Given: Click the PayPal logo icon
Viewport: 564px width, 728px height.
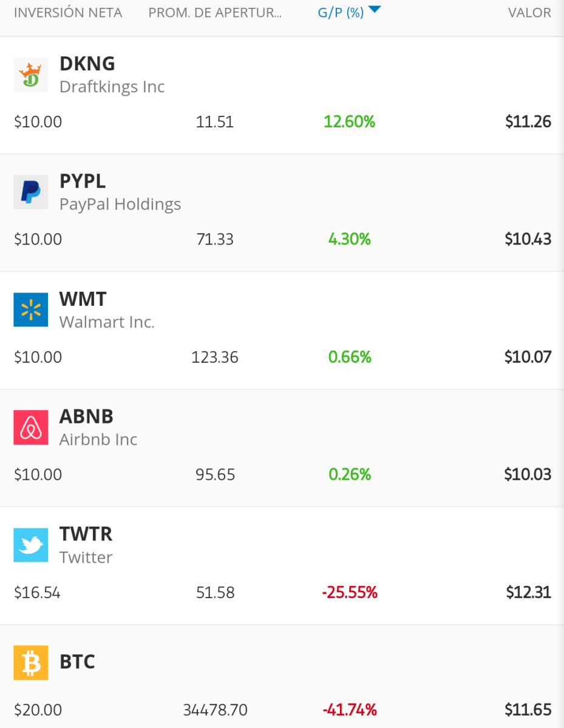Looking at the screenshot, I should coord(30,192).
